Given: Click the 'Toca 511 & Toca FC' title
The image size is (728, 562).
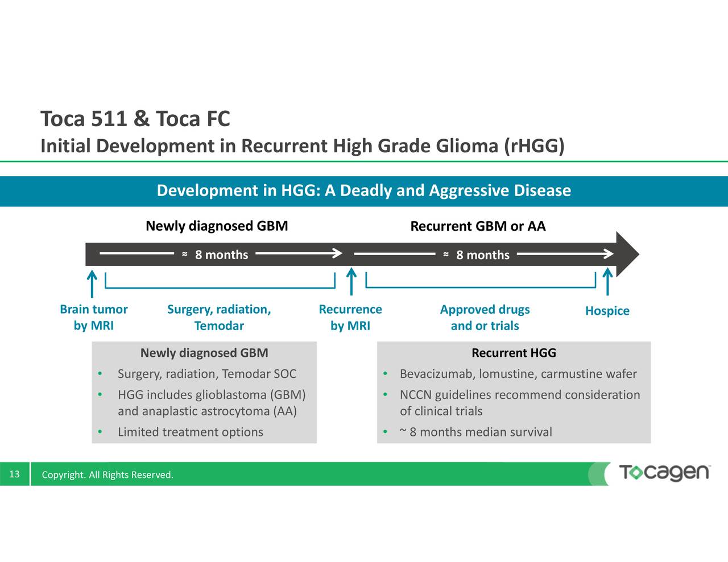Looking at the screenshot, I should click(x=135, y=119).
